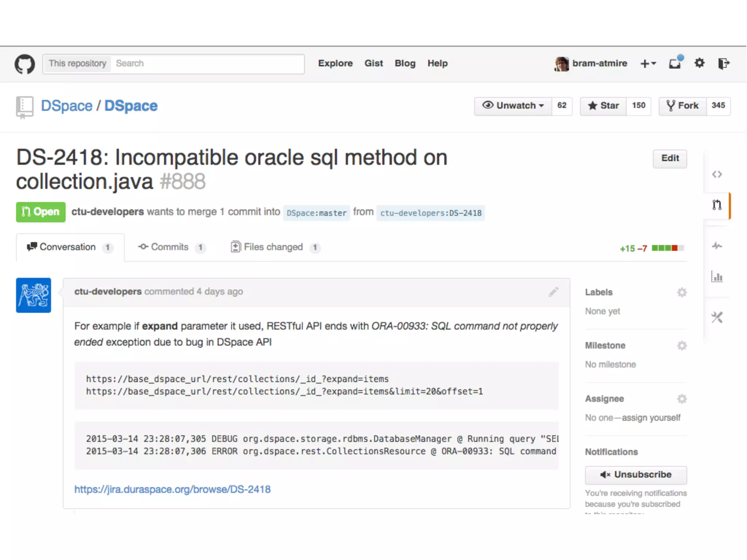Open Assignee gear menu
This screenshot has width=747, height=560.
(x=682, y=399)
